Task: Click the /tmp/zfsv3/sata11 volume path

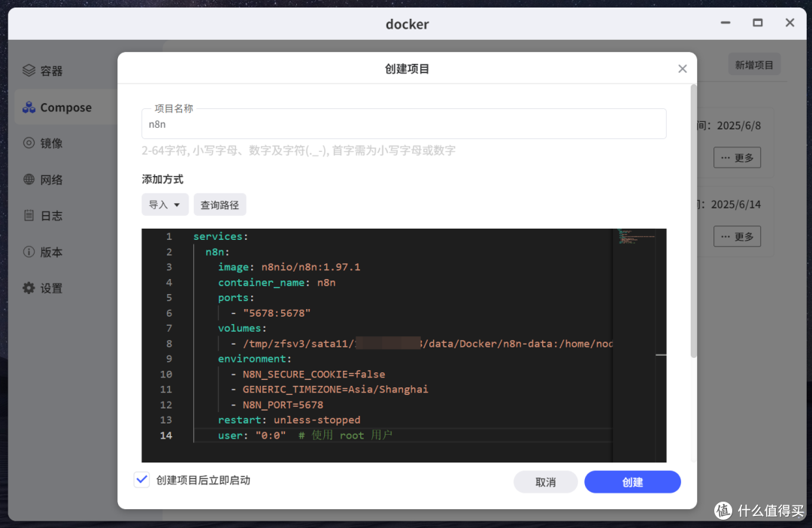Action: 428,344
